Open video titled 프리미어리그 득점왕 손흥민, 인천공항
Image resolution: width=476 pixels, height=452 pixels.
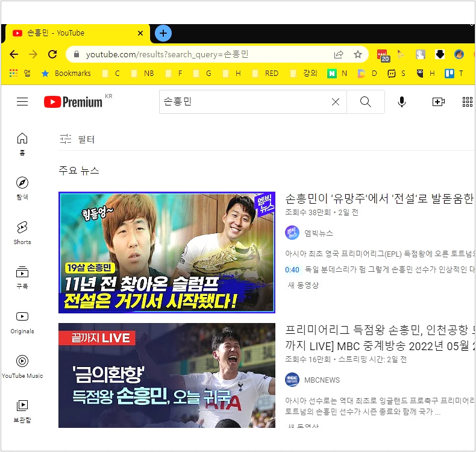click(x=380, y=337)
